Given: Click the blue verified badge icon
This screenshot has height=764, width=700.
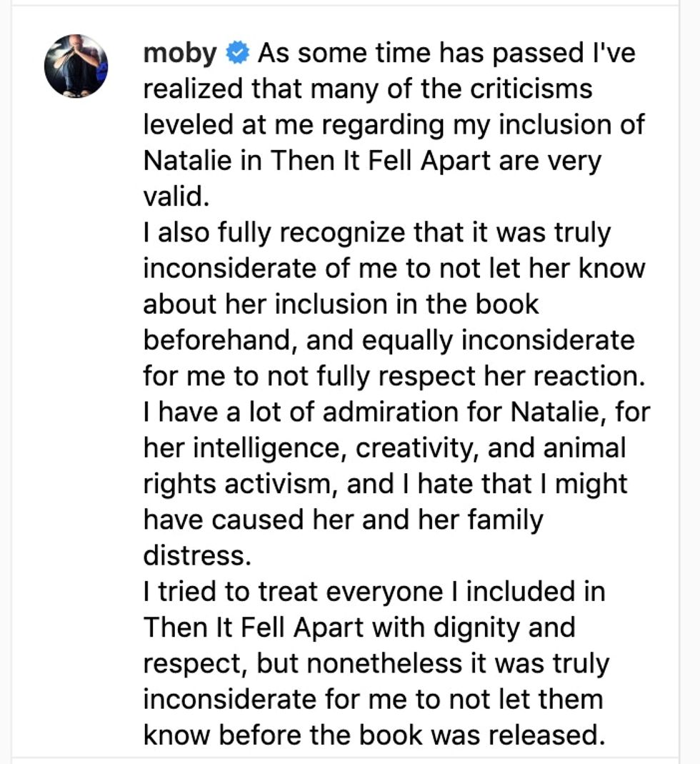Looking at the screenshot, I should pyautogui.click(x=237, y=53).
